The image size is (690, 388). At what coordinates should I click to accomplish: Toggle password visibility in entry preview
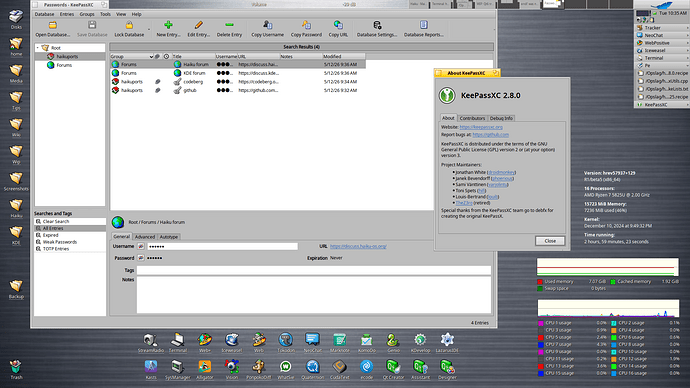[x=141, y=258]
